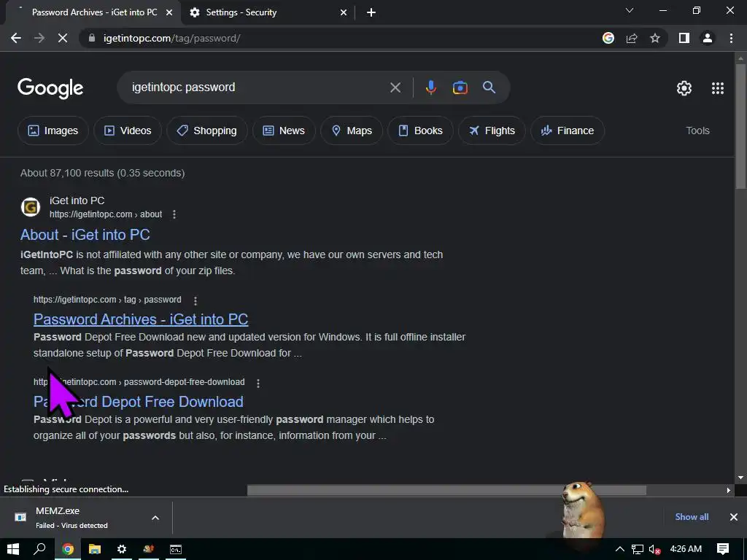Open About - iGet into PC result
Viewport: 747px width, 560px height.
(x=85, y=235)
